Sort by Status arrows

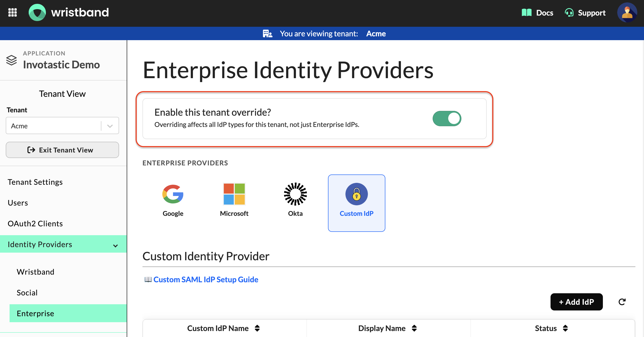coord(565,328)
